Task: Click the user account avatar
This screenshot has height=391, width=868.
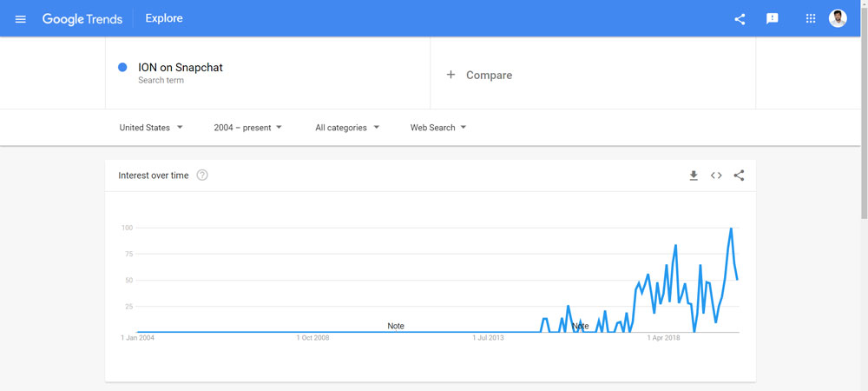Action: click(838, 18)
